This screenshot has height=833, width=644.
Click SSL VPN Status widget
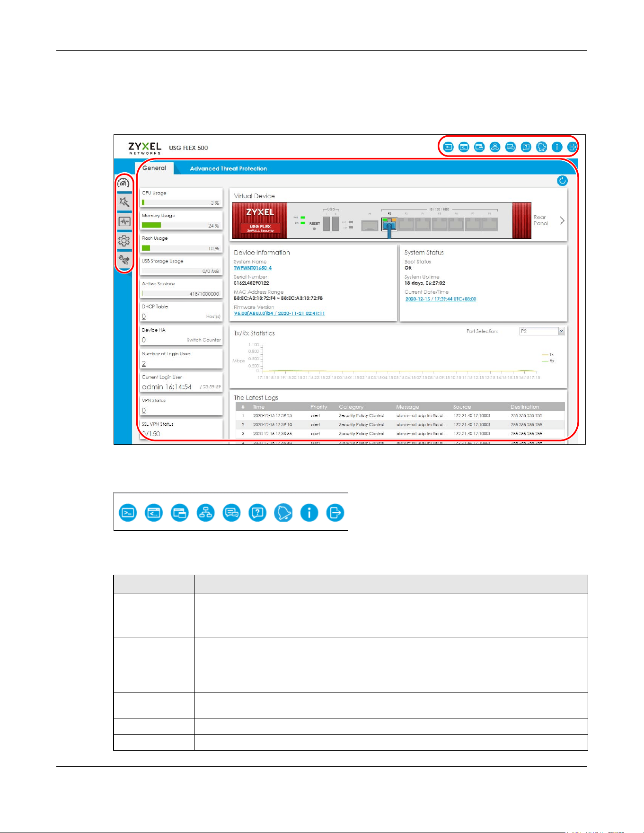(x=181, y=429)
